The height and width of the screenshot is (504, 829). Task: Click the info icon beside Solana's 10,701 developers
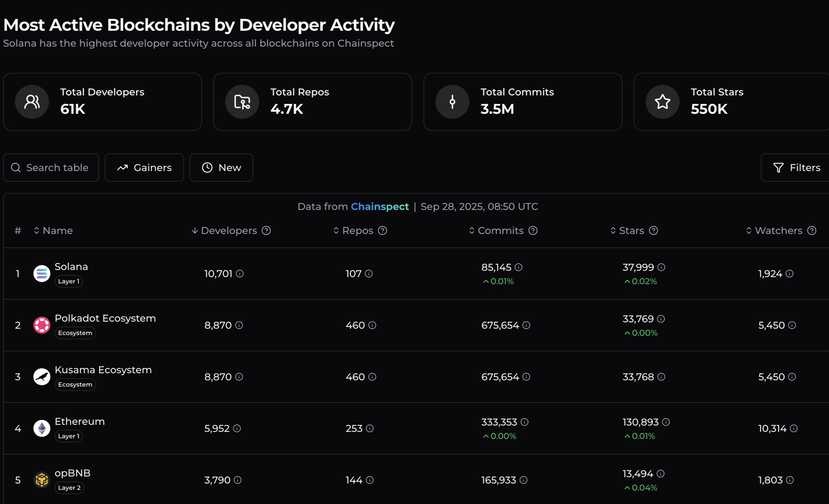click(240, 274)
